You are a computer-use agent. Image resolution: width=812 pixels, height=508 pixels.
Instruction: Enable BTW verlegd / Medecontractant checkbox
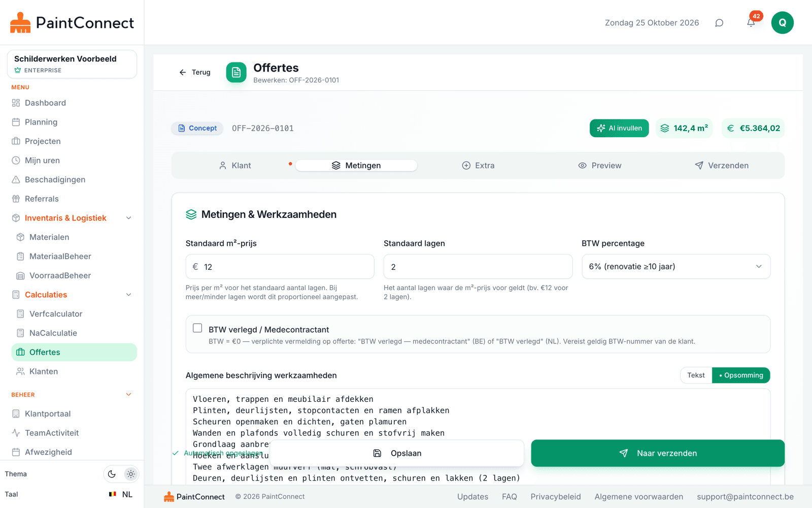click(x=197, y=328)
